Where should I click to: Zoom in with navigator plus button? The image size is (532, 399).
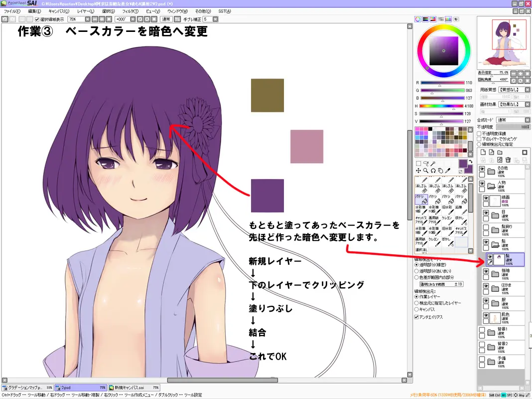point(521,74)
